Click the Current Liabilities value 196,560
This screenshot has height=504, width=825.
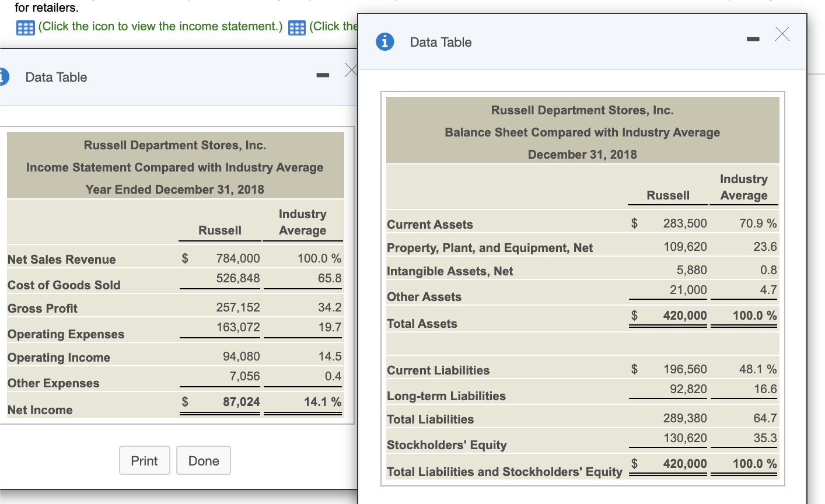tap(685, 369)
